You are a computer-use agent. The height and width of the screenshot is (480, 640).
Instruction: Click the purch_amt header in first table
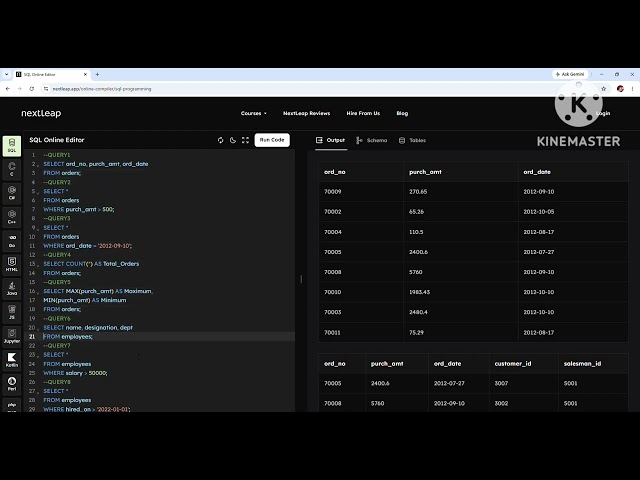425,172
